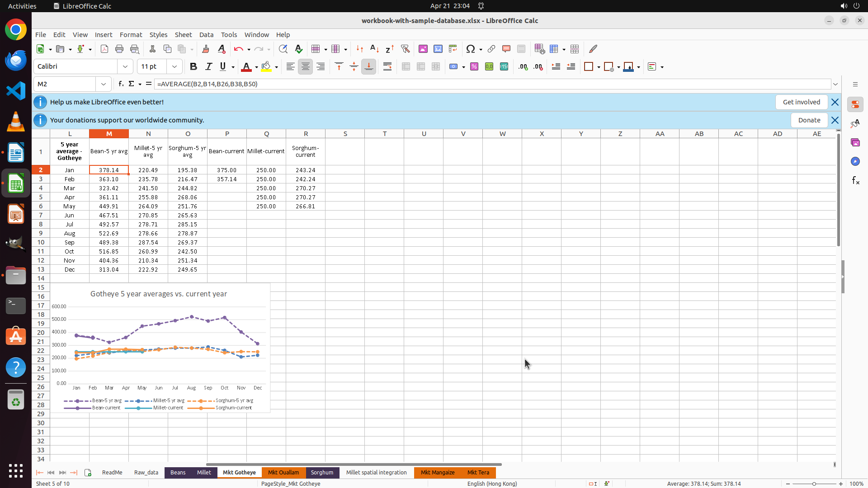Click the Donate button

[809, 120]
